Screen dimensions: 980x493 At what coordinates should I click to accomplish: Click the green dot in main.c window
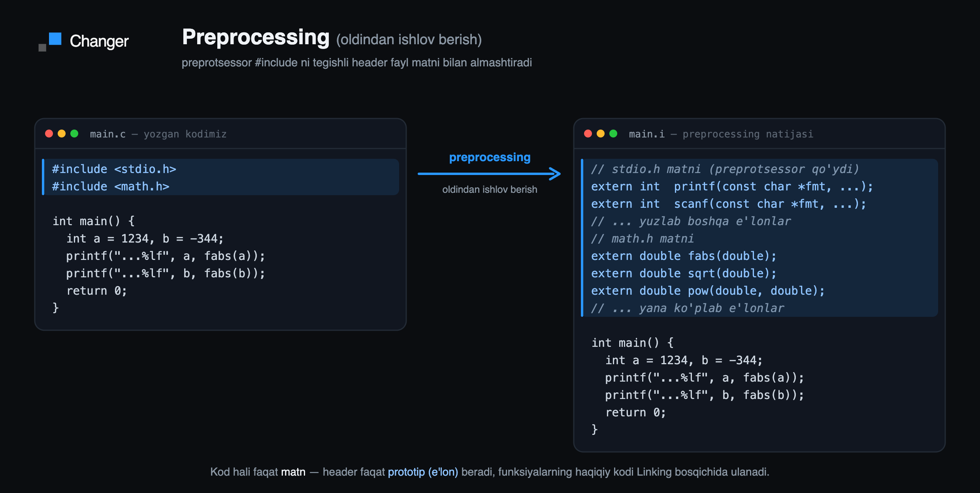pyautogui.click(x=74, y=134)
